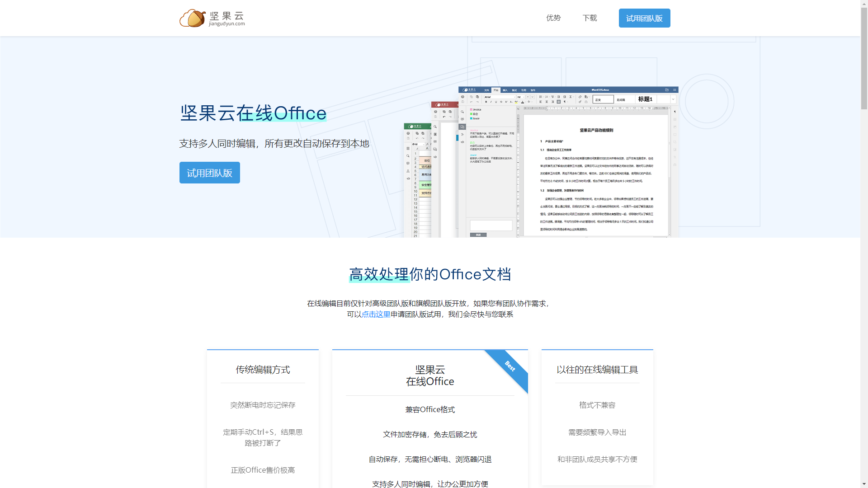The width and height of the screenshot is (868, 488).
Task: Click the hero section 试用团队版 button
Action: [x=209, y=173]
